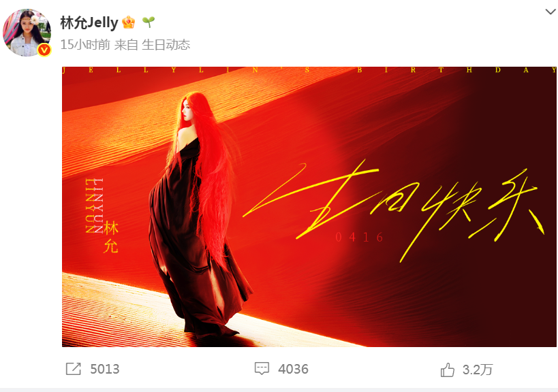The image size is (558, 392).
Task: Like the post with thumbs-up icon
Action: pyautogui.click(x=448, y=370)
